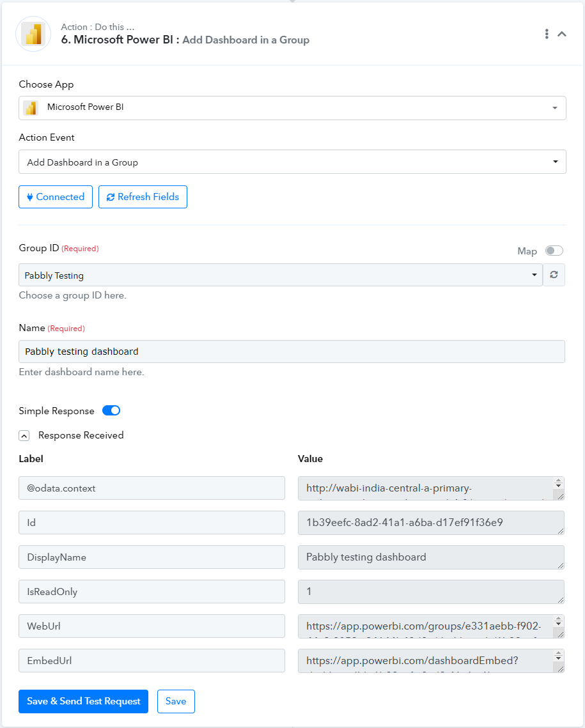Image resolution: width=585 pixels, height=728 pixels.
Task: Click the Power BI icon in Choose App field
Action: click(31, 108)
